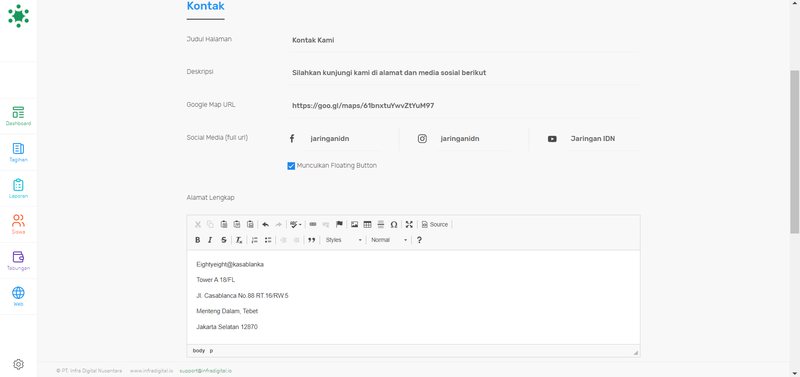Screen dimensions: 800x377
Task: Click the editor resize handle corner
Action: pyautogui.click(x=636, y=353)
